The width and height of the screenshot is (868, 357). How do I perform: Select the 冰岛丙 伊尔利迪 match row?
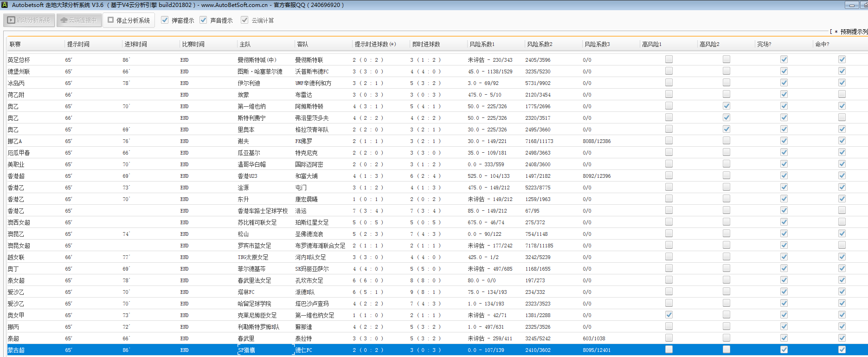click(x=249, y=83)
